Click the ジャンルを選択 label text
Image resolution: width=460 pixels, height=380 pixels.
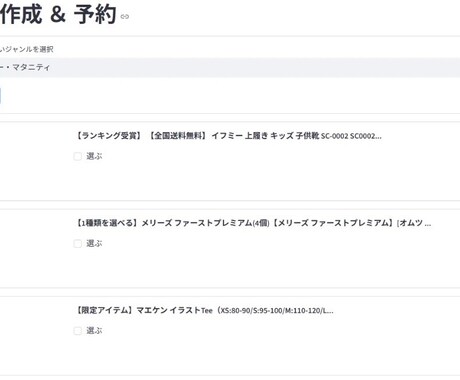pos(27,49)
